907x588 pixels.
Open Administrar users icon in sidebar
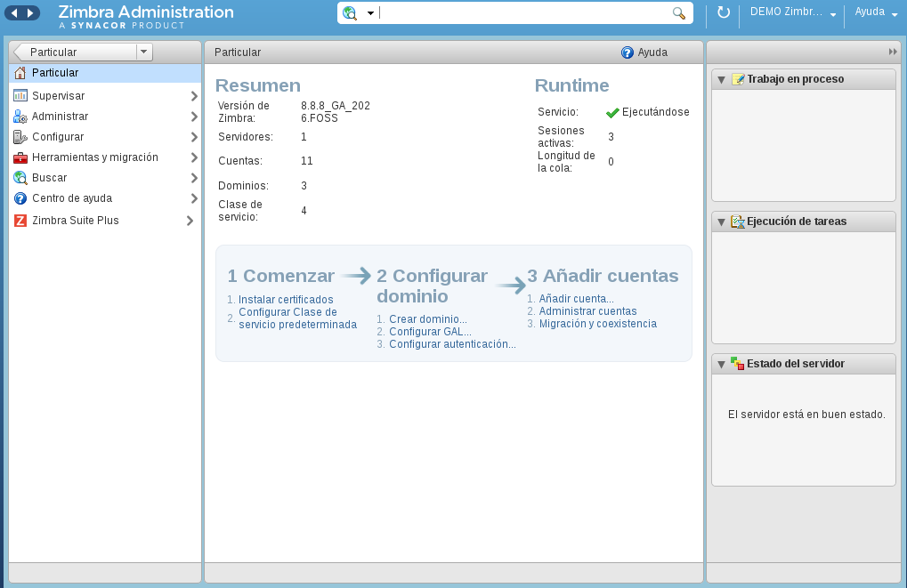(20, 117)
